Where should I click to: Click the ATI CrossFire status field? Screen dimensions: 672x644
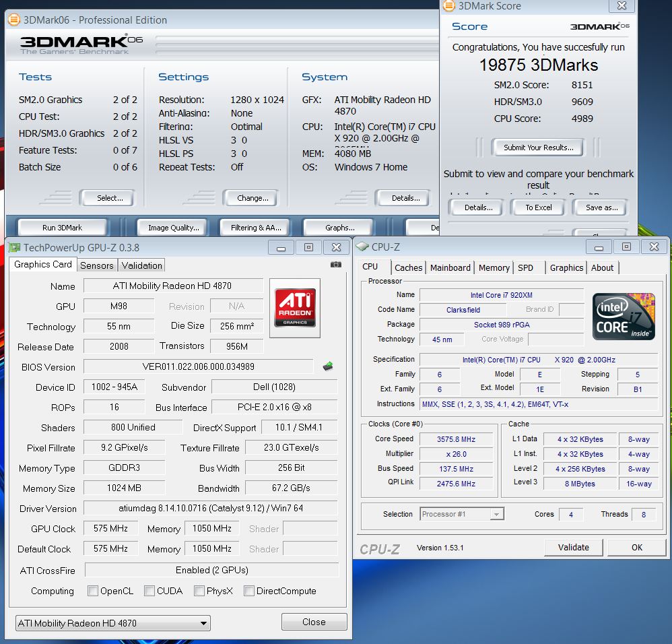click(x=211, y=570)
